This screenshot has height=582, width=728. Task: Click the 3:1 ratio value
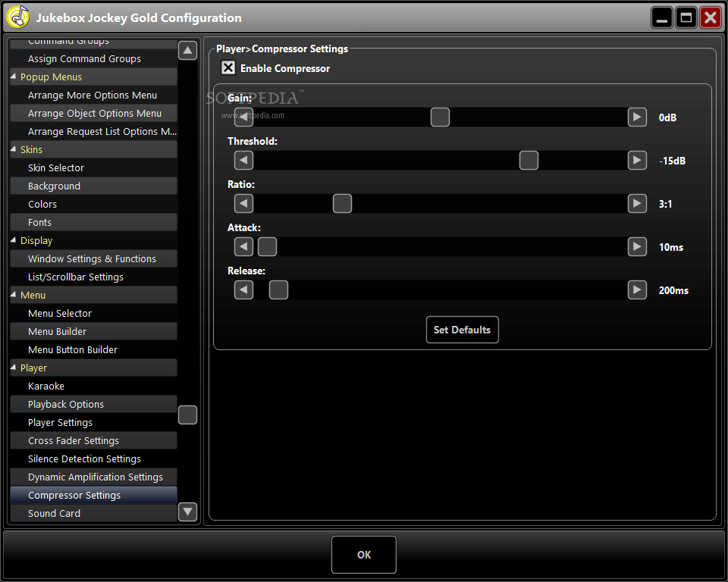click(665, 204)
